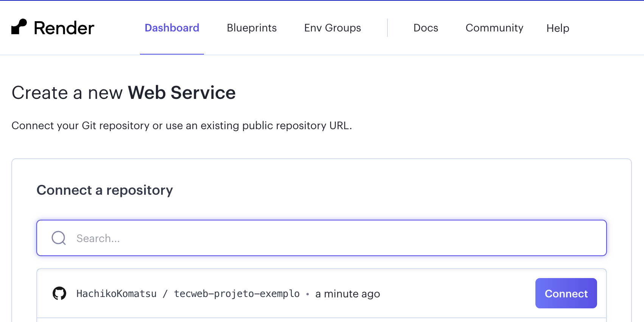Viewport: 644px width, 322px height.
Task: Click the Render wordmark text
Action: 64,28
